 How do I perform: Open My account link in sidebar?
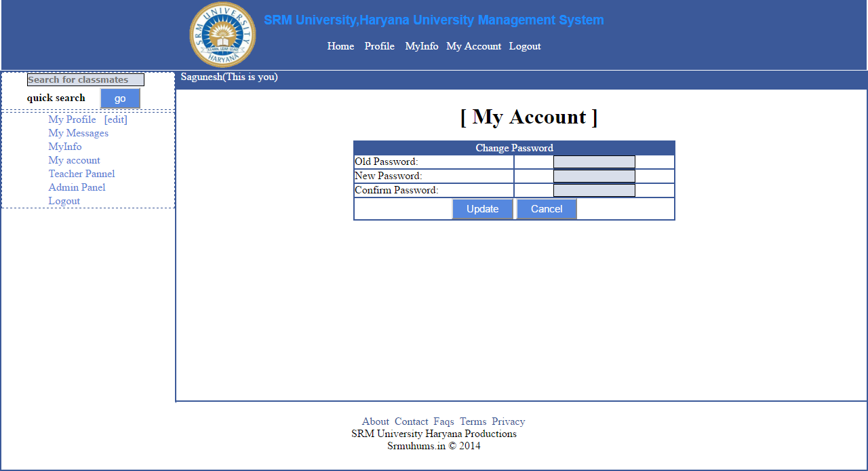point(74,160)
